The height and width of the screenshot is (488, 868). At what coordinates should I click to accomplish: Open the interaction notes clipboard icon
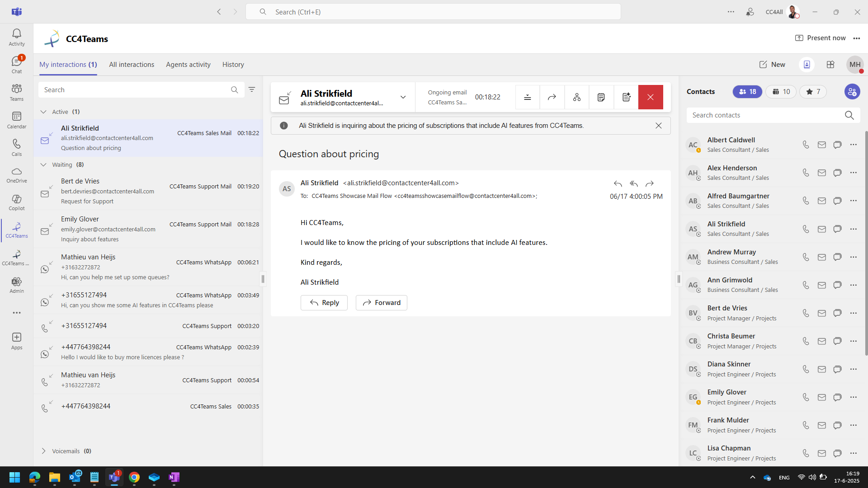(x=601, y=97)
